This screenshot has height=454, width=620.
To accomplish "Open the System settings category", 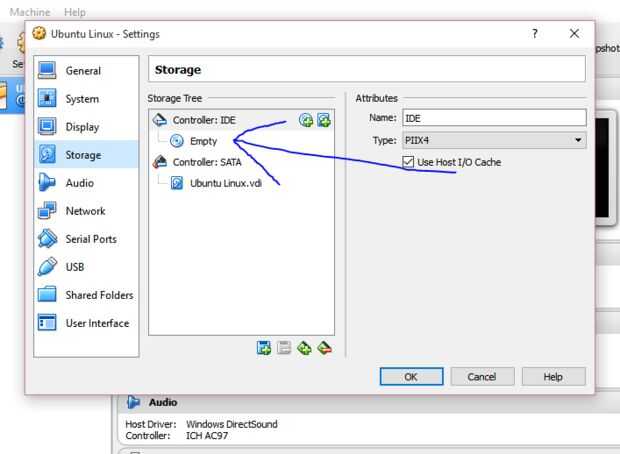I will 86,99.
